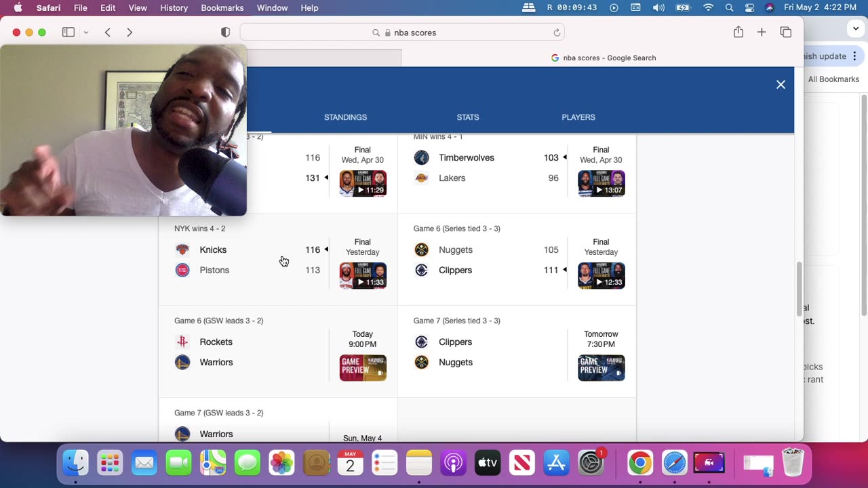The image size is (868, 488).
Task: Play Knicks vs Pistons 11:33 highlights
Action: click(x=363, y=276)
